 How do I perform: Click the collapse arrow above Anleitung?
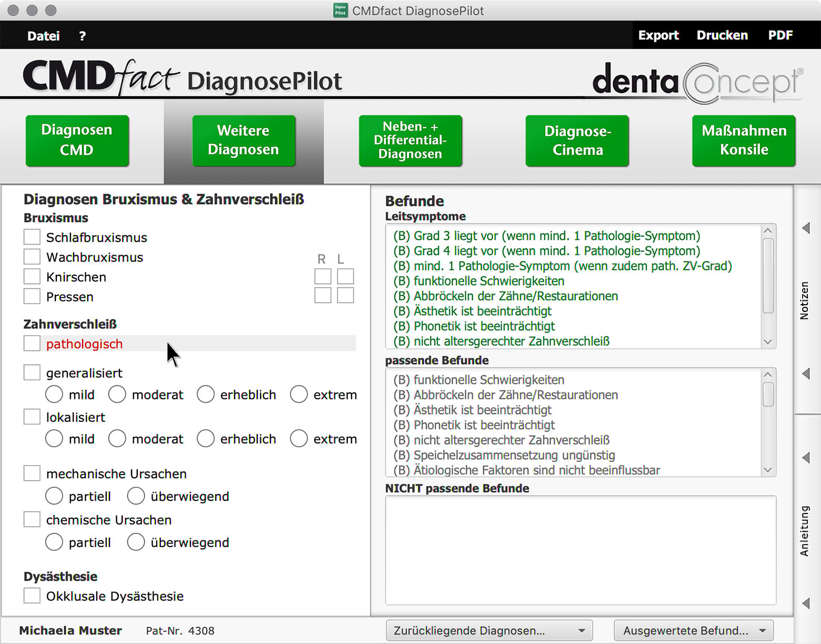806,457
